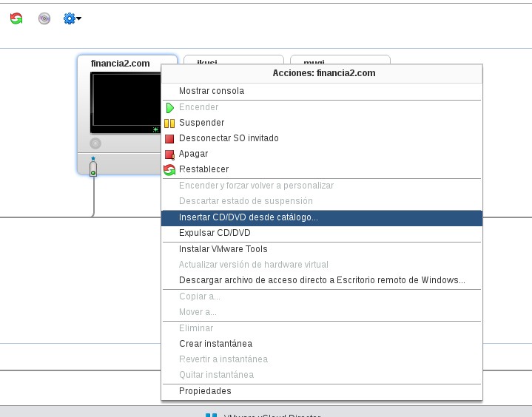Click the network connector icon below financia2.com
Screen dimensions: 532x417
(93, 169)
